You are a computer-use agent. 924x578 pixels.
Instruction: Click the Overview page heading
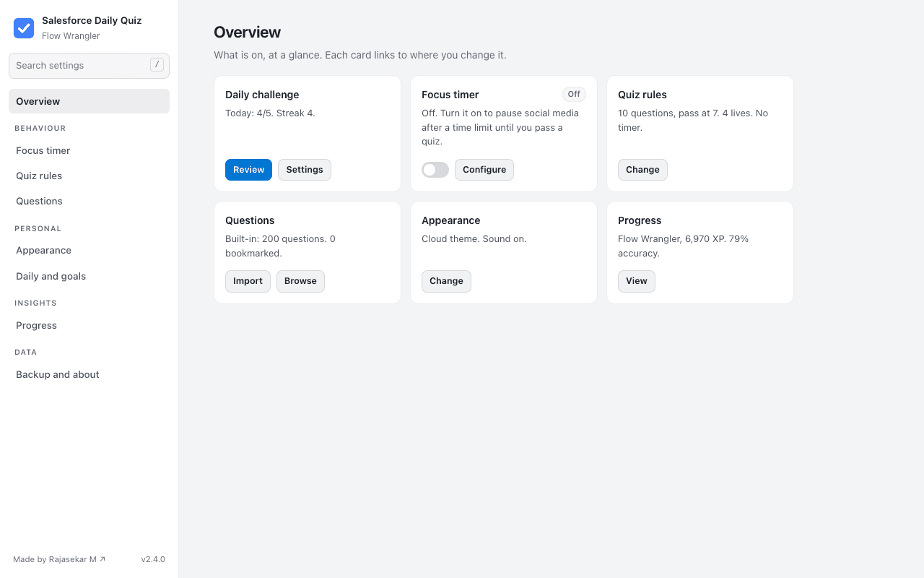pos(247,33)
